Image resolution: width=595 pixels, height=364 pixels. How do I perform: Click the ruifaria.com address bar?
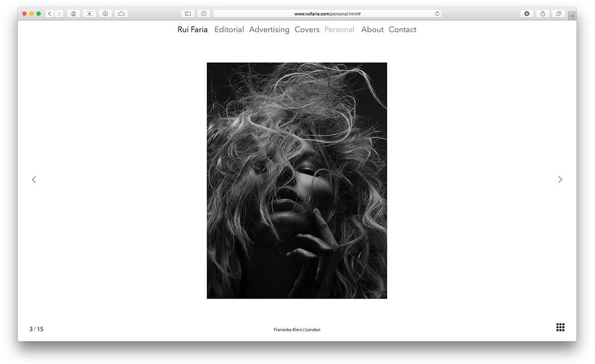pos(327,14)
